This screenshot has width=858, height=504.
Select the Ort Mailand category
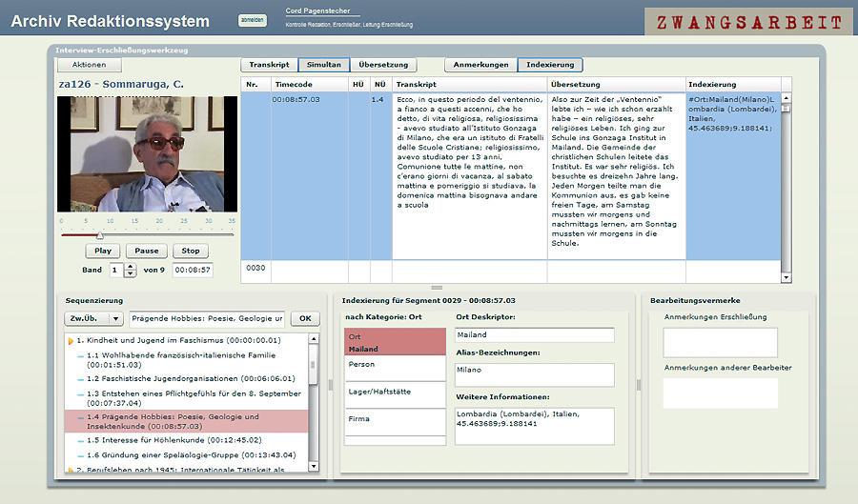click(x=395, y=342)
